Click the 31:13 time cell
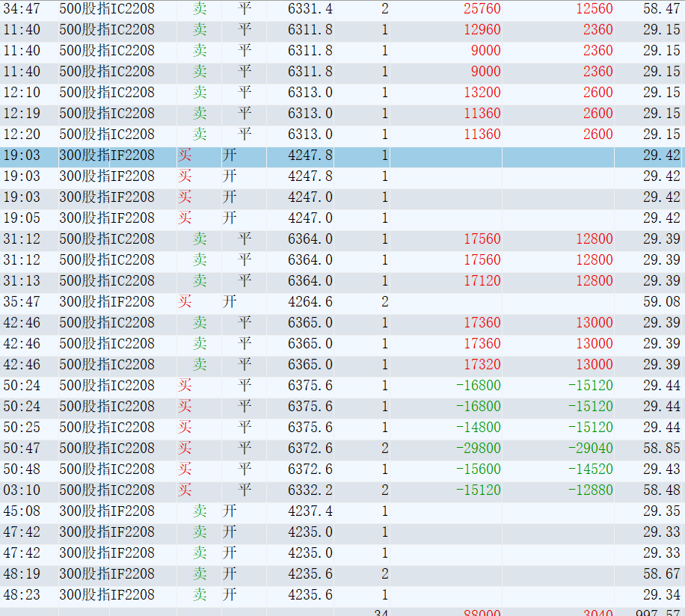This screenshot has width=685, height=616. 22,281
